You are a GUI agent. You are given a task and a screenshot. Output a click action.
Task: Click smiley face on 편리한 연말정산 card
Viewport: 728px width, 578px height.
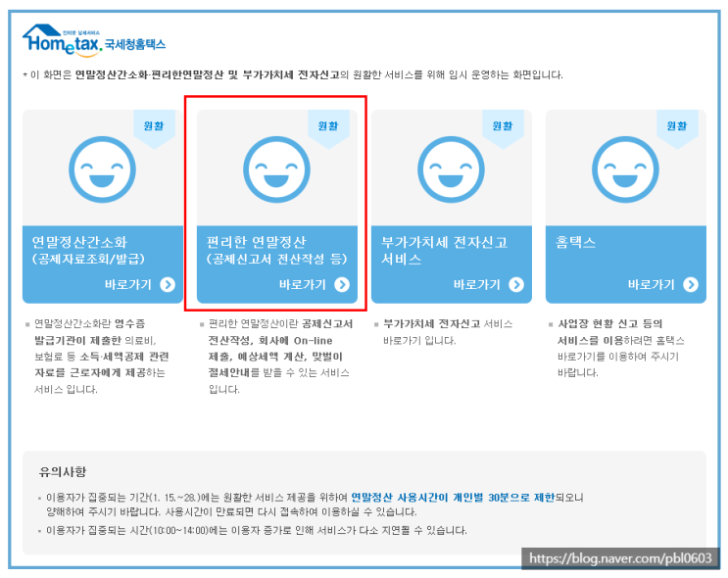[x=276, y=169]
